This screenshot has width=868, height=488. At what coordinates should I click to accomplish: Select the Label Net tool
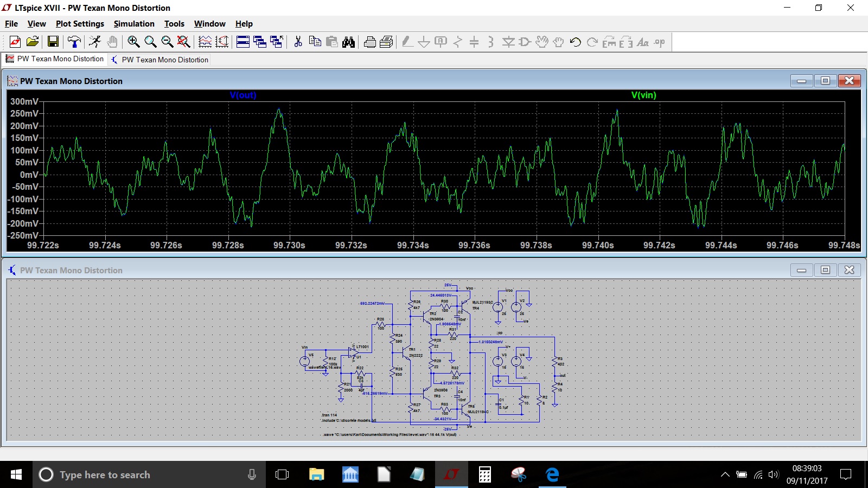pyautogui.click(x=441, y=42)
